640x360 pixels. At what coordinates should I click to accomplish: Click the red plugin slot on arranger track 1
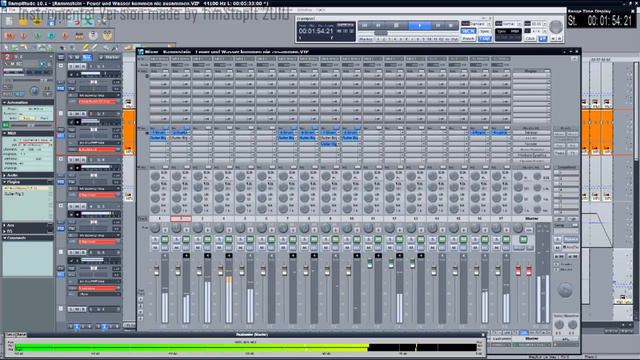pyautogui.click(x=97, y=101)
